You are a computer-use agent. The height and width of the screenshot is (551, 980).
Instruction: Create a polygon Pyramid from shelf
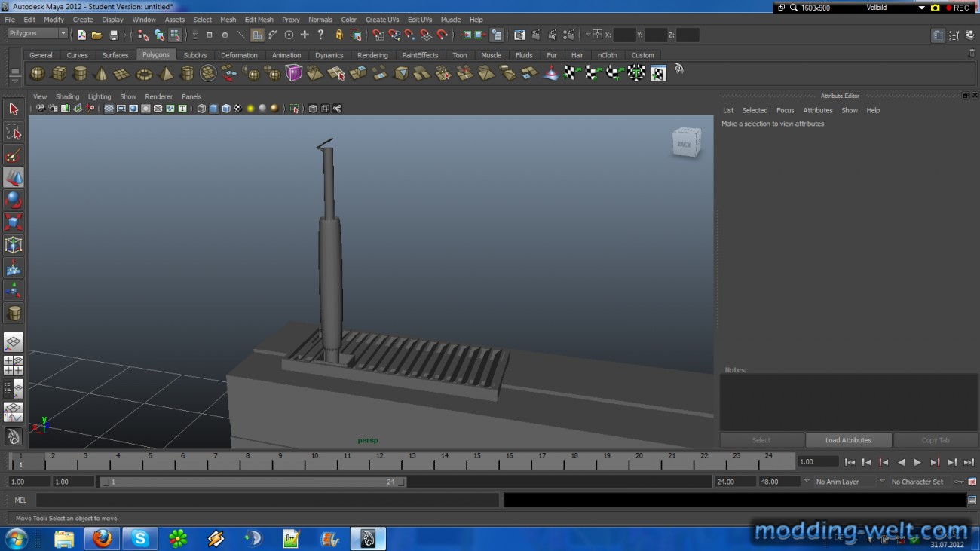pyautogui.click(x=166, y=73)
